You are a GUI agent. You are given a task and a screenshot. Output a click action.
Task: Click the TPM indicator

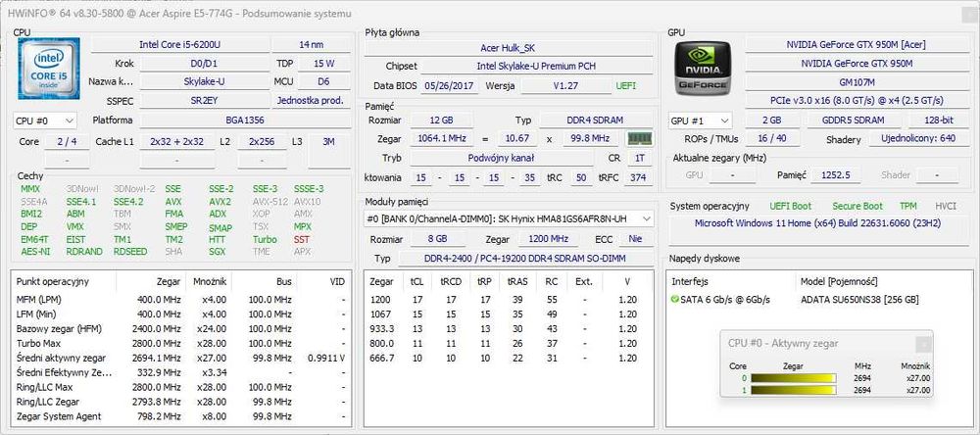point(908,206)
